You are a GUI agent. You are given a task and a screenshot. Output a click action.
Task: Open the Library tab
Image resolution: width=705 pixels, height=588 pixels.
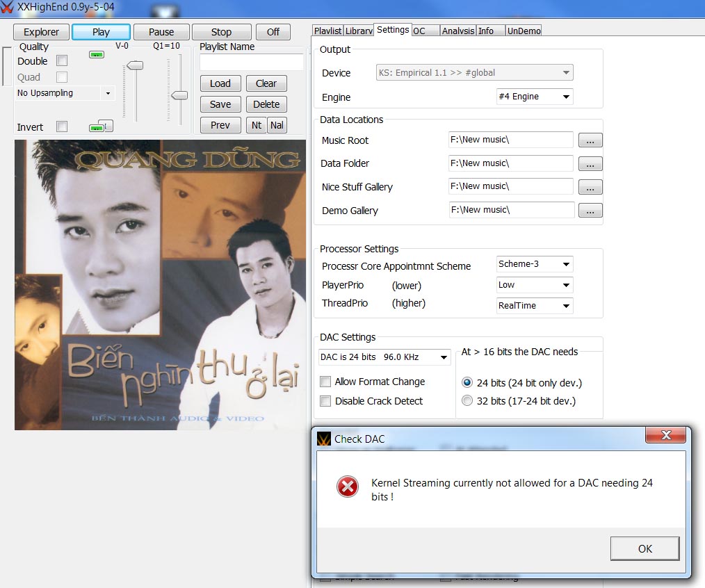point(359,31)
